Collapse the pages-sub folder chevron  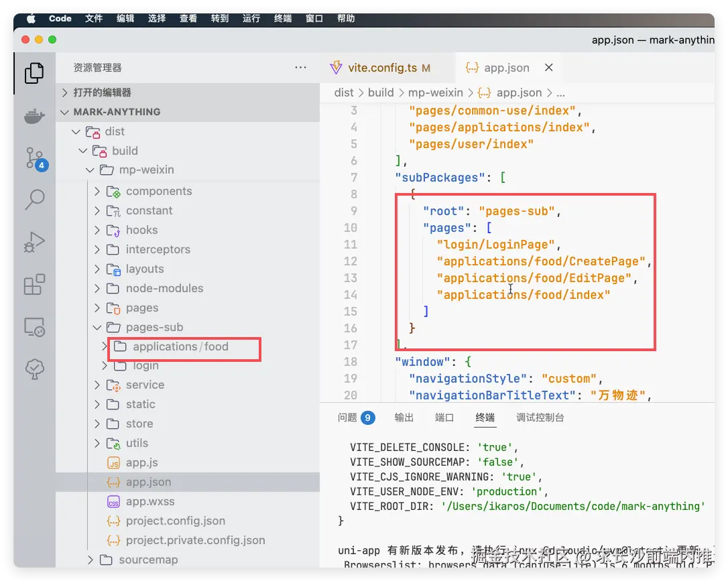pos(97,327)
